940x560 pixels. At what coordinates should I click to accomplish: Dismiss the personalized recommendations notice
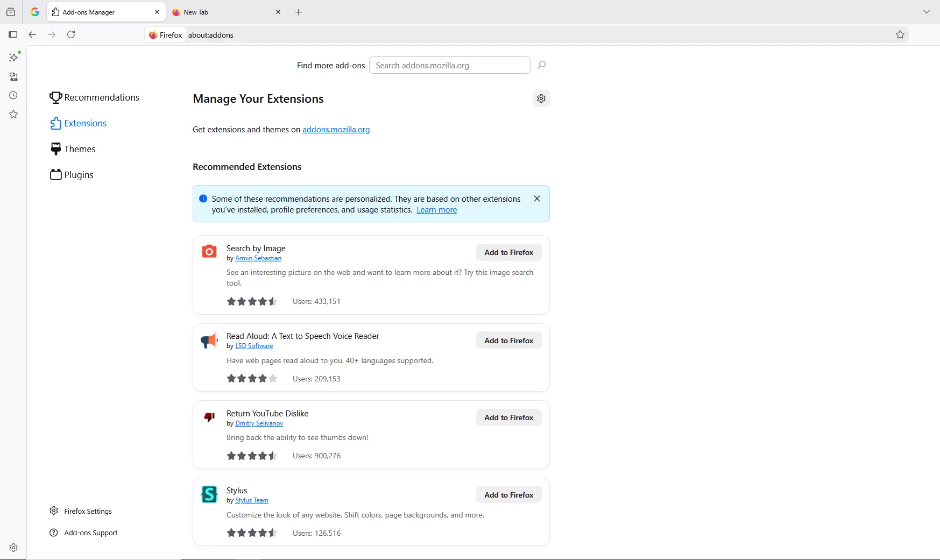[x=537, y=199]
